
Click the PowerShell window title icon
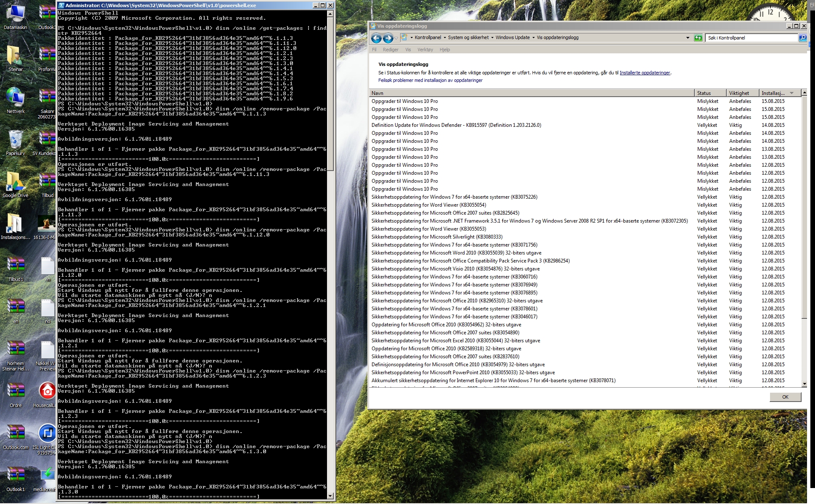click(61, 5)
